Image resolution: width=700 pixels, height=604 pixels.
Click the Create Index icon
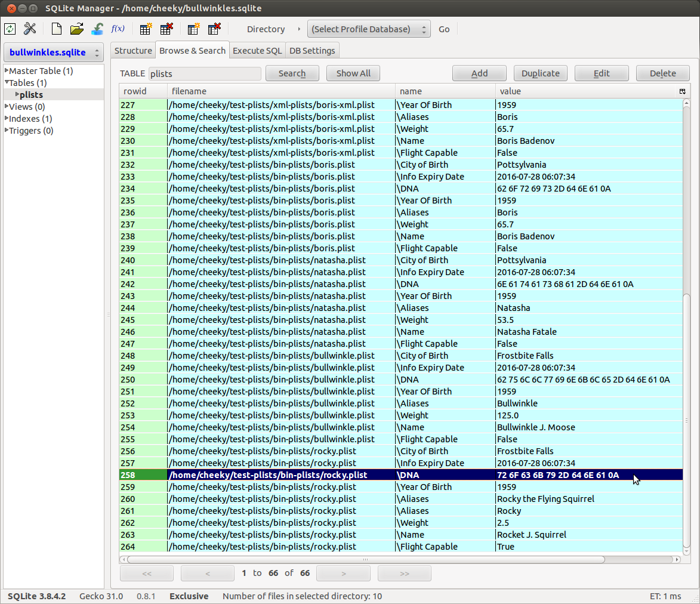point(194,29)
